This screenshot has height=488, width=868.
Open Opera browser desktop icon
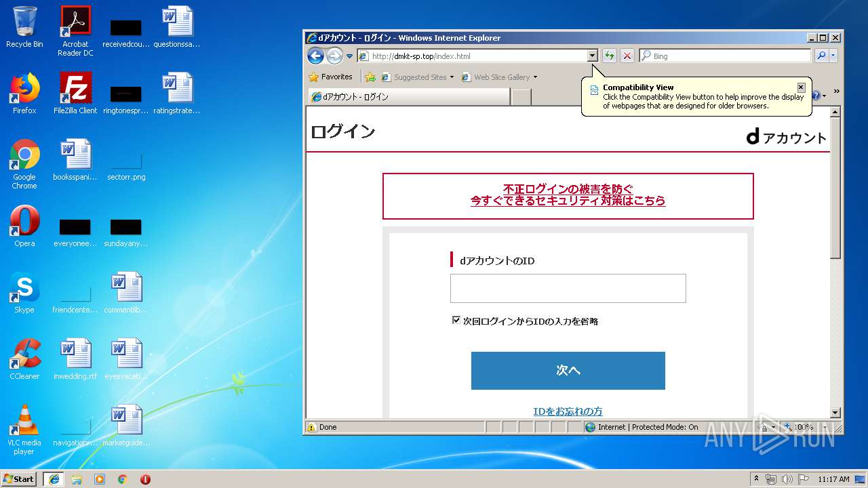[x=24, y=226]
